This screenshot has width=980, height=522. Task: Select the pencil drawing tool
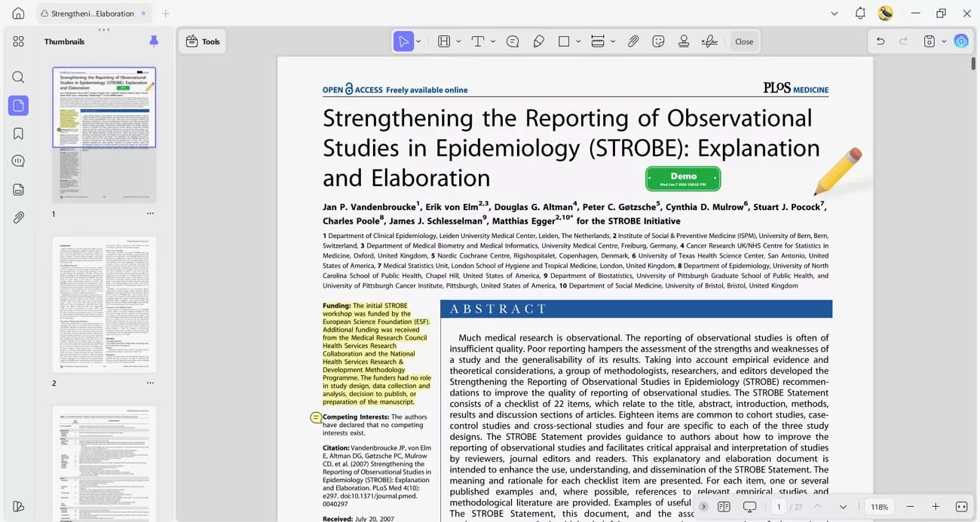[x=538, y=41]
